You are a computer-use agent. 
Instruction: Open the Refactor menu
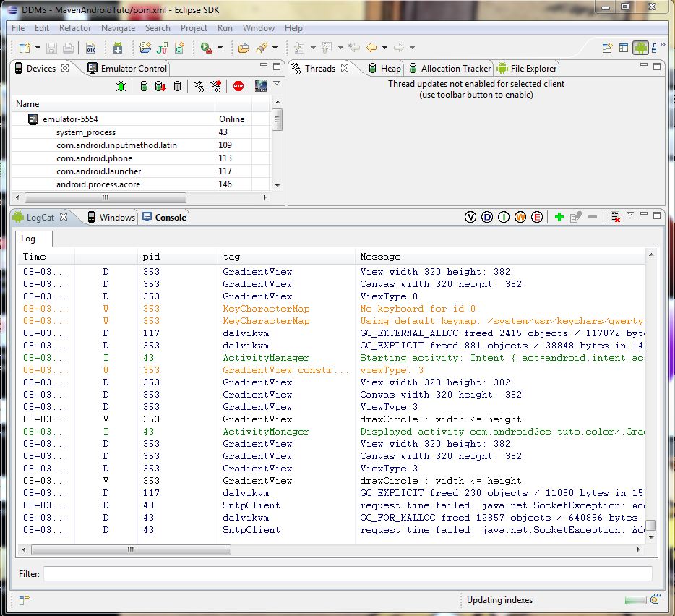(x=75, y=28)
